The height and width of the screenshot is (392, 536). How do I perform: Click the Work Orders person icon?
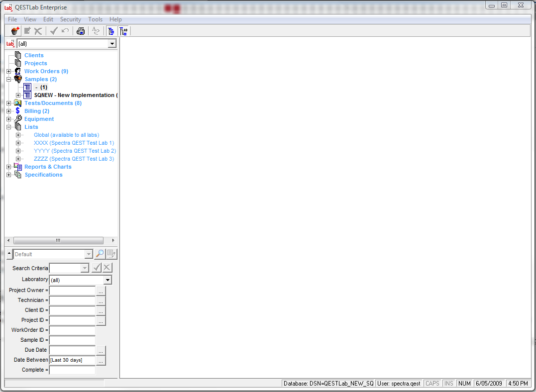pos(18,71)
